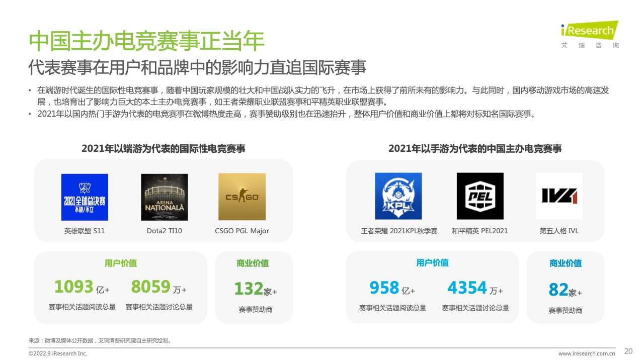
Task: Select the IVL logo image
Action: tap(559, 196)
